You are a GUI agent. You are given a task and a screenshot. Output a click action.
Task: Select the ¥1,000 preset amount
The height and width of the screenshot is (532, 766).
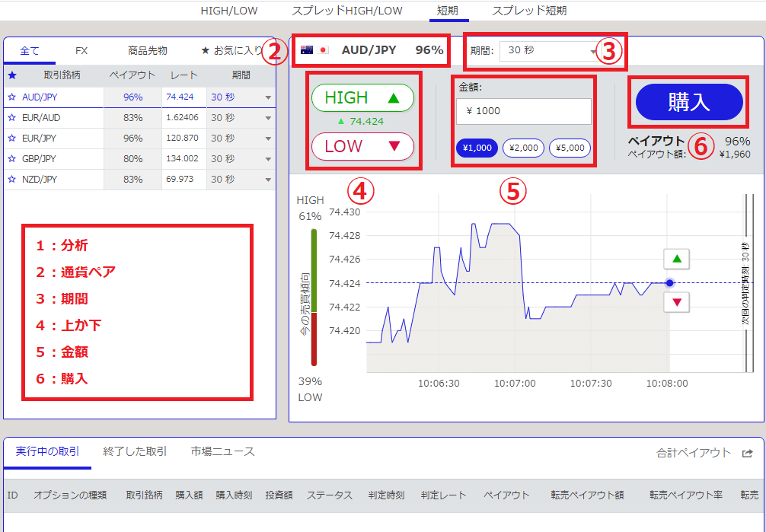pyautogui.click(x=477, y=148)
